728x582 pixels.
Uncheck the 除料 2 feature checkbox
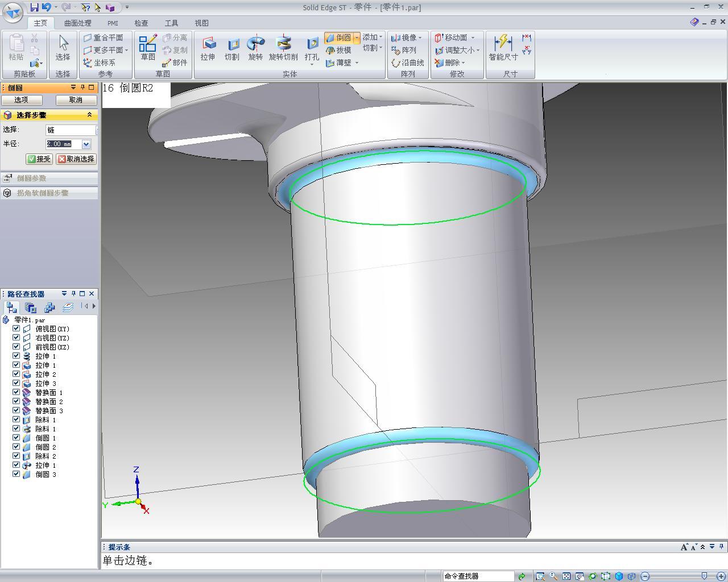point(16,456)
